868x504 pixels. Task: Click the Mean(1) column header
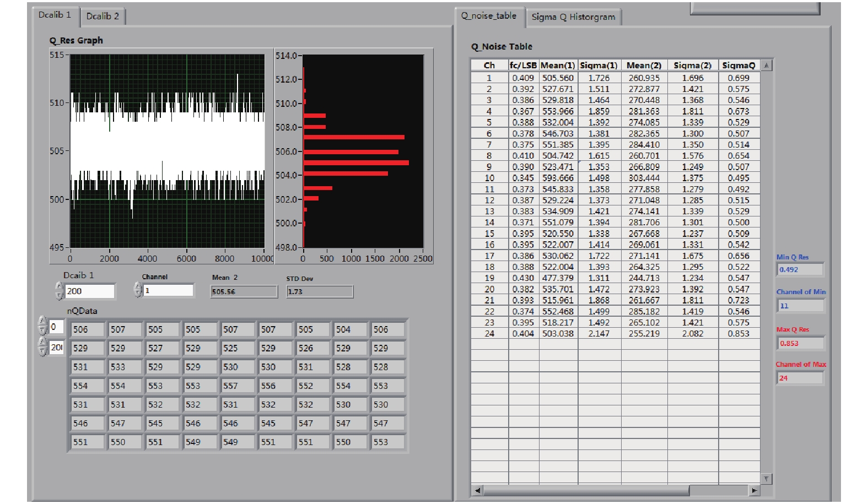[x=558, y=66]
